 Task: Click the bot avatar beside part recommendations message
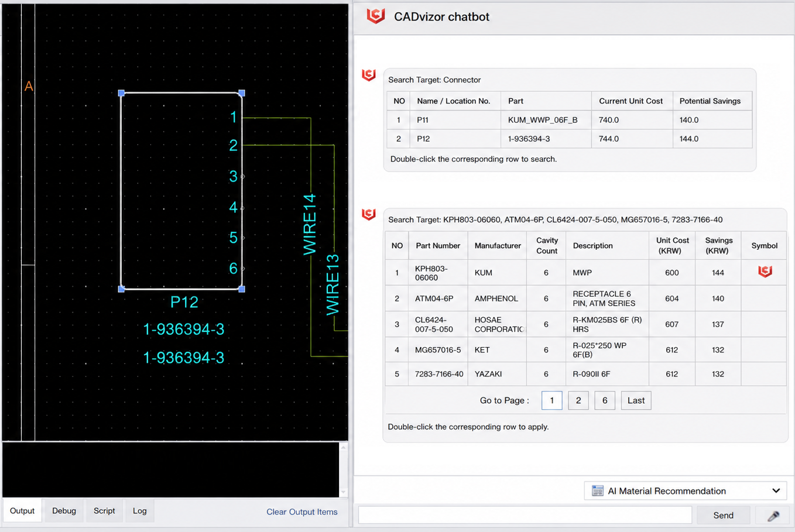pyautogui.click(x=369, y=214)
